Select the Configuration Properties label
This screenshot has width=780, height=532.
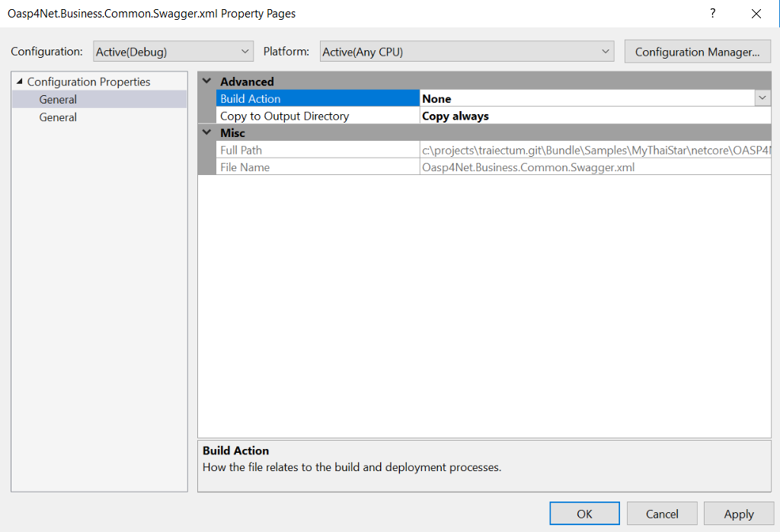[88, 81]
